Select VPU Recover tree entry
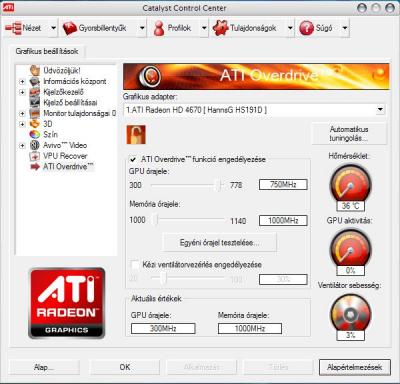Viewport: 400px width, 384px height. coord(65,156)
